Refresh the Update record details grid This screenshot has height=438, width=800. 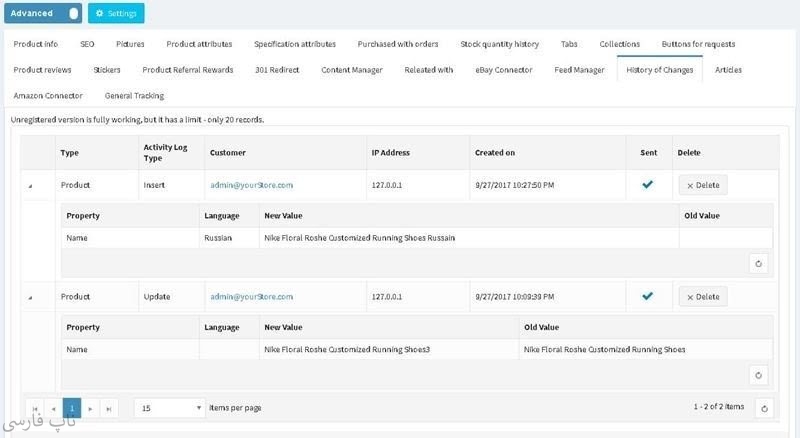(758, 375)
